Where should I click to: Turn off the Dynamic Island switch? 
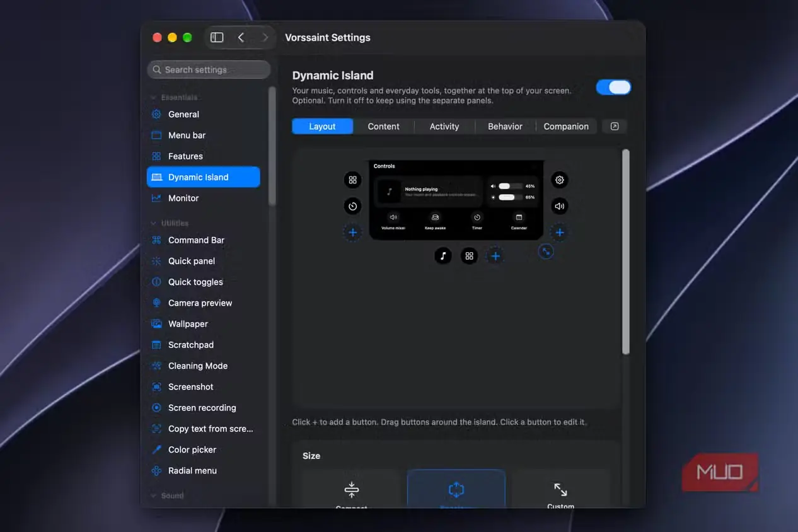[x=613, y=88]
